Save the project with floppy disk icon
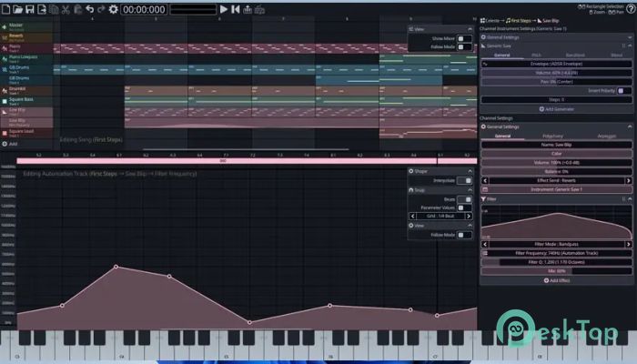 (30, 9)
